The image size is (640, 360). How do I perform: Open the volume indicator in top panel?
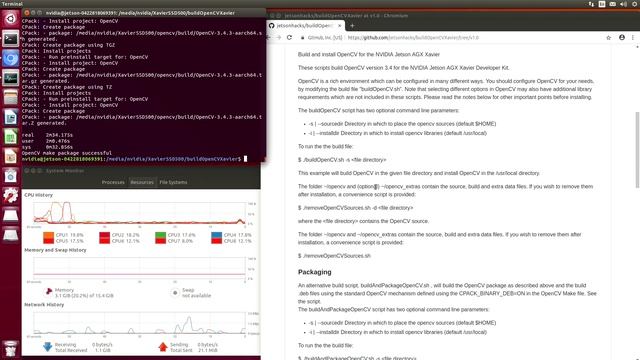[623, 4]
